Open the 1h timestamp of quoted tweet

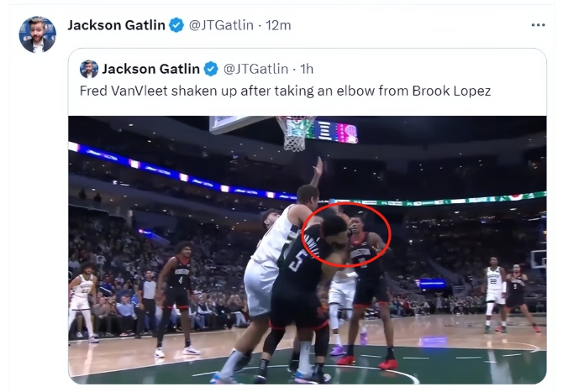pyautogui.click(x=307, y=69)
